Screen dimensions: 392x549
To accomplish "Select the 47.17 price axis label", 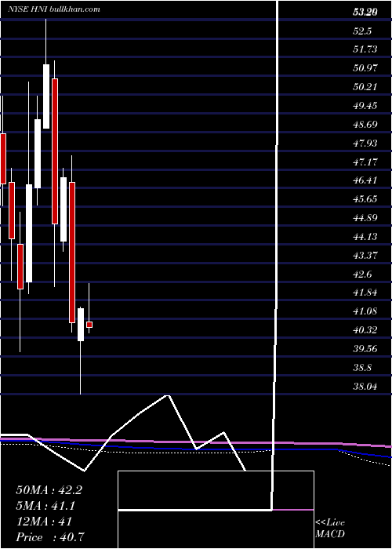I will click(365, 162).
